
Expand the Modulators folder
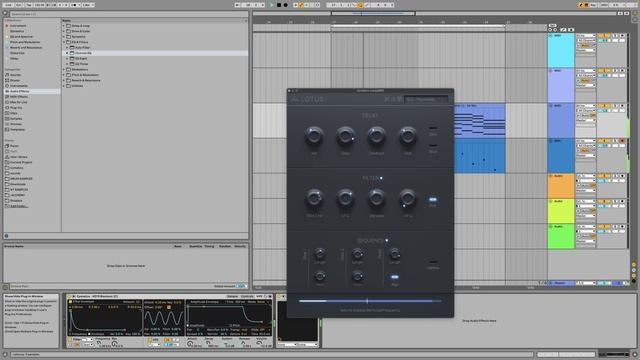(64, 69)
